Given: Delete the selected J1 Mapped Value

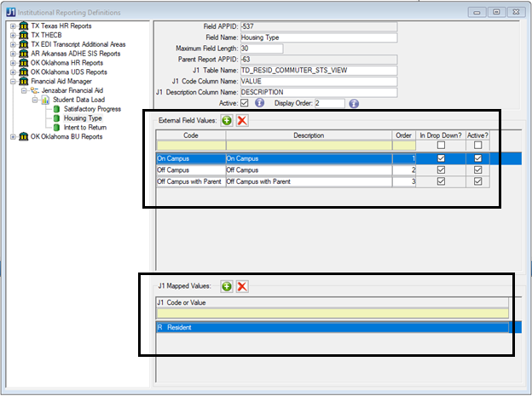Looking at the screenshot, I should (x=242, y=287).
